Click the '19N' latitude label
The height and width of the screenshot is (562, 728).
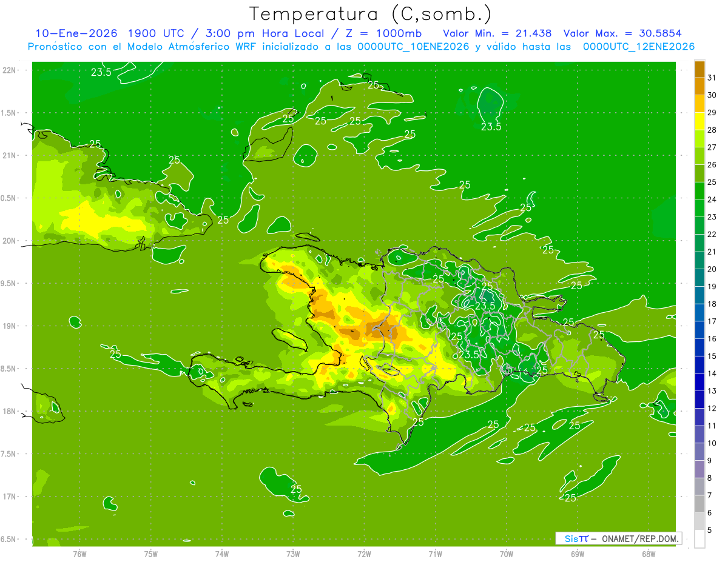(9, 326)
